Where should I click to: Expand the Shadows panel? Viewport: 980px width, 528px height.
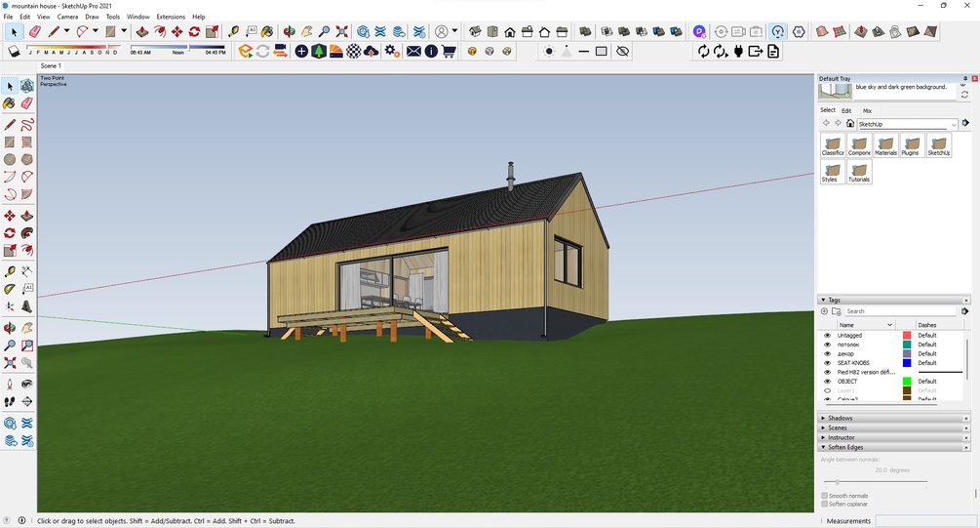823,418
